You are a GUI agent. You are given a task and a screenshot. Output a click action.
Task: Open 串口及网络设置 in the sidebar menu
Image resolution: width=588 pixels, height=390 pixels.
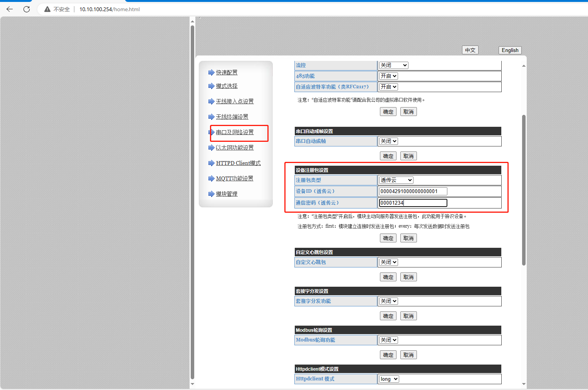click(x=235, y=132)
